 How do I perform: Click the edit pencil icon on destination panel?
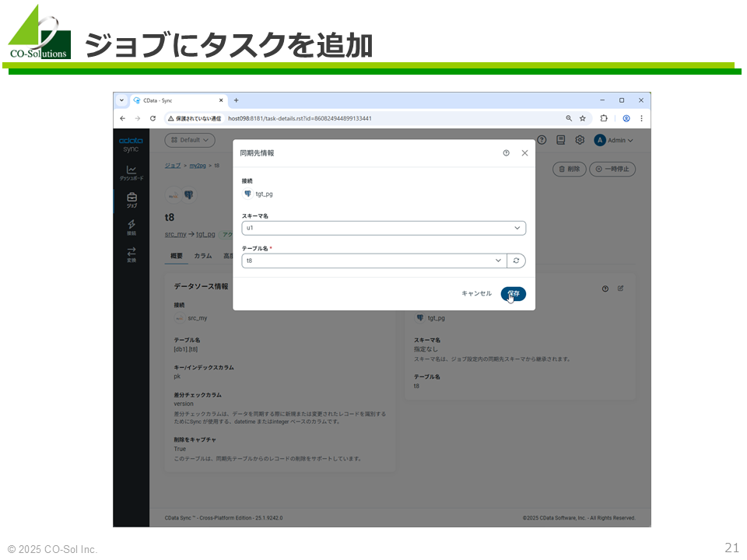click(620, 288)
